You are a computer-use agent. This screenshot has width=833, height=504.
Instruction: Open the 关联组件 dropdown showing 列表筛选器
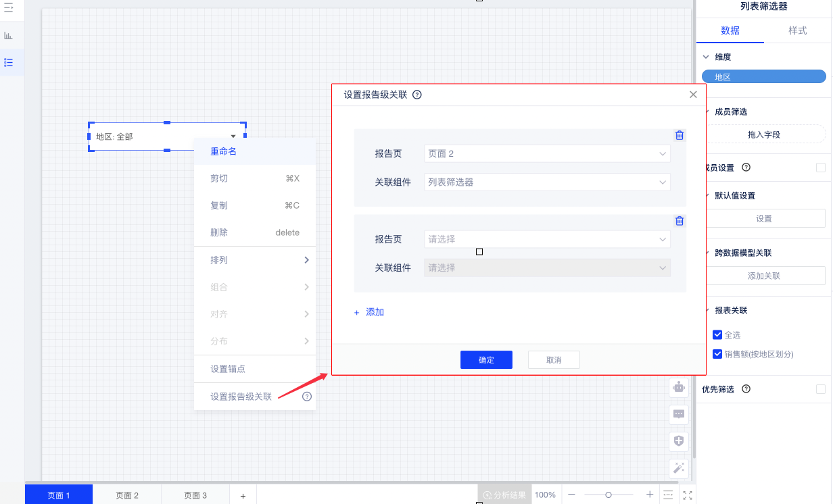tap(547, 182)
